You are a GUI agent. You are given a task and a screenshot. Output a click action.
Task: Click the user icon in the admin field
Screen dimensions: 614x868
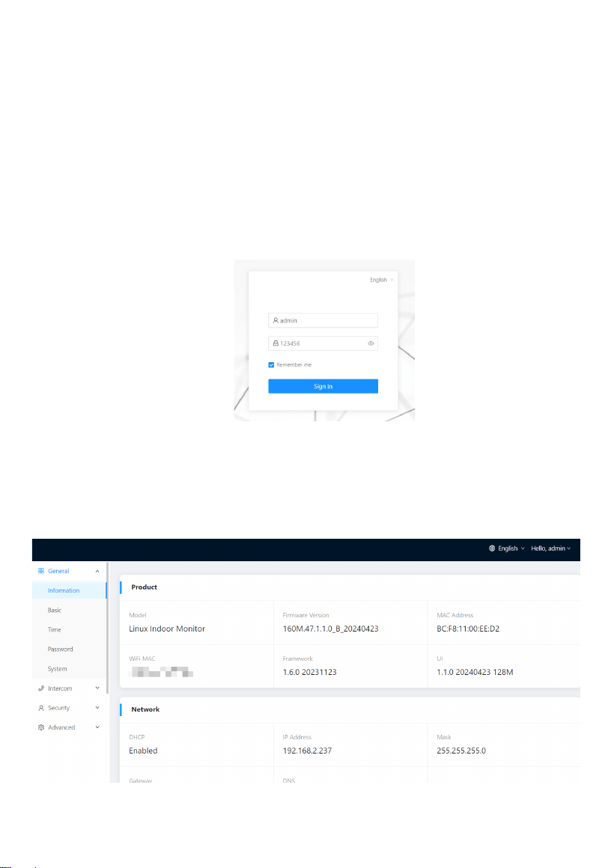(x=276, y=320)
